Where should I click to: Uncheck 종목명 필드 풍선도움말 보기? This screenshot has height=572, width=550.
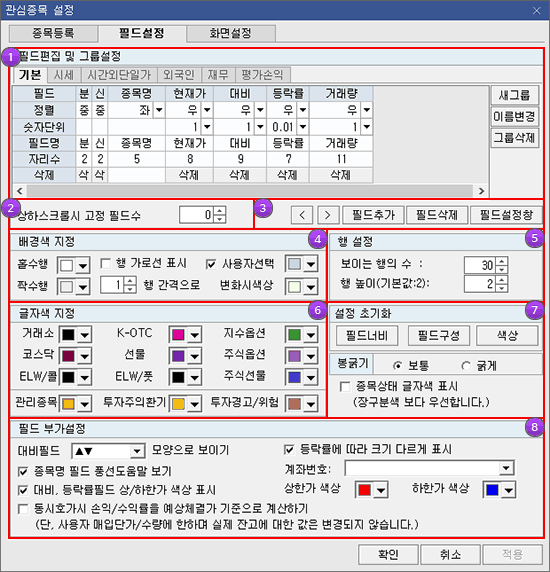pyautogui.click(x=23, y=472)
